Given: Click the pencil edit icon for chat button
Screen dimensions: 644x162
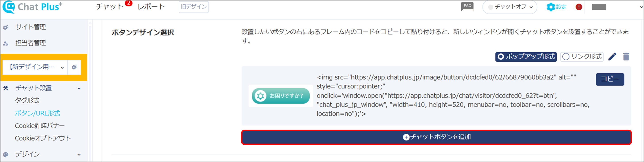Looking at the screenshot, I should pos(612,57).
